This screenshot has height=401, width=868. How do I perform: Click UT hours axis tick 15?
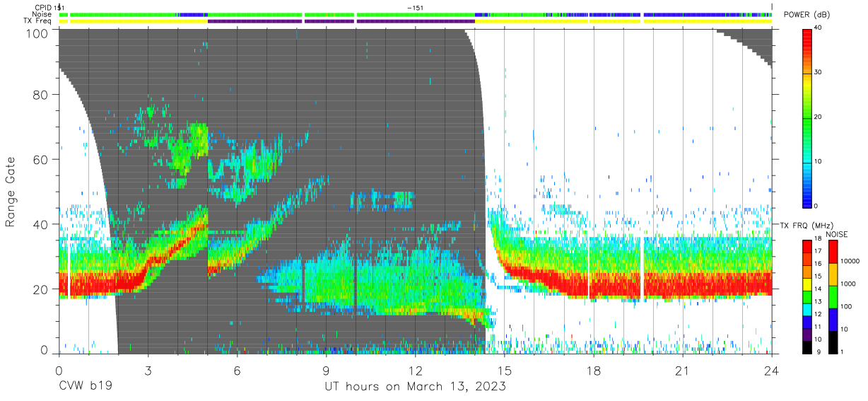point(505,370)
